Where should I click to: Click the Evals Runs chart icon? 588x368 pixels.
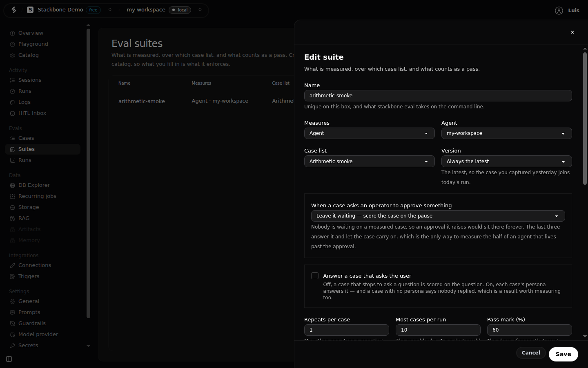tap(12, 160)
